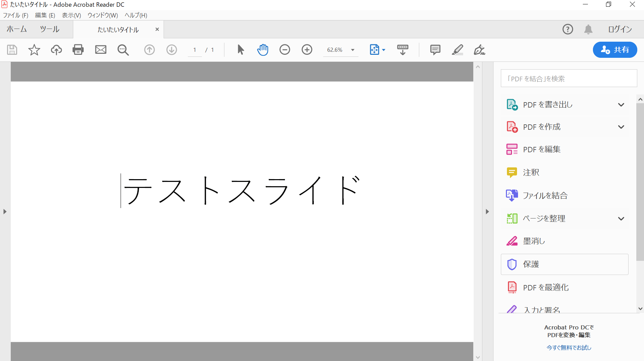The width and height of the screenshot is (644, 361).
Task: Print the document using the printer icon
Action: 78,50
